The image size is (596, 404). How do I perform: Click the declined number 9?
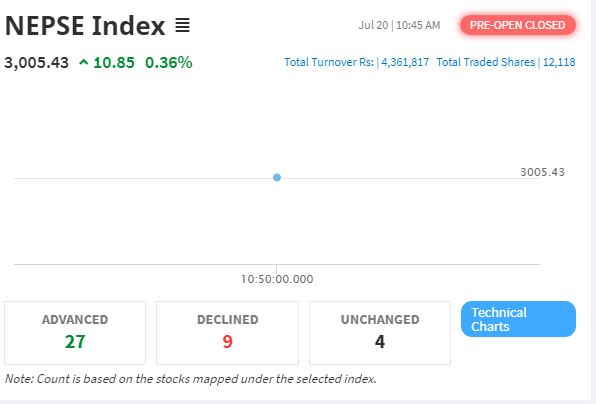(x=227, y=342)
